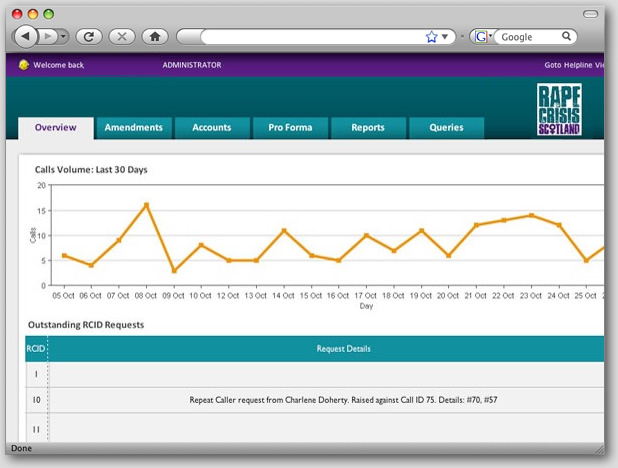Click the Google search magnifier icon
The width and height of the screenshot is (618, 468).
coord(567,37)
